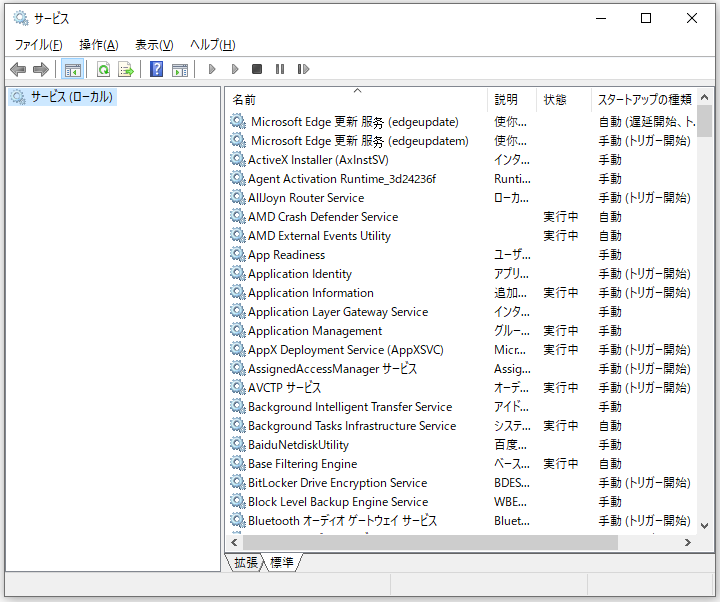Click 自動 (遅延開始) startup type of edgeupdate
Image resolution: width=720 pixels, height=602 pixels.
click(x=647, y=122)
